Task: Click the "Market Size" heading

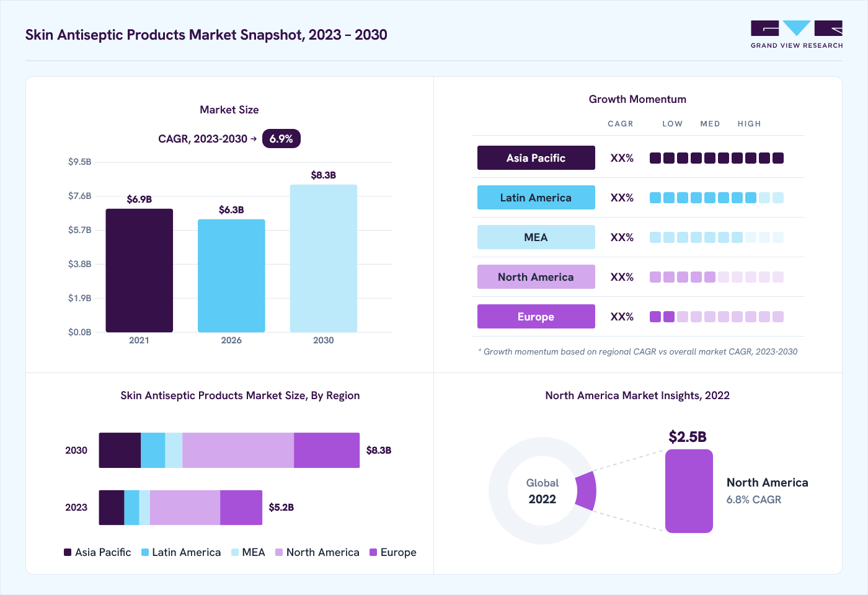Action: 229,110
